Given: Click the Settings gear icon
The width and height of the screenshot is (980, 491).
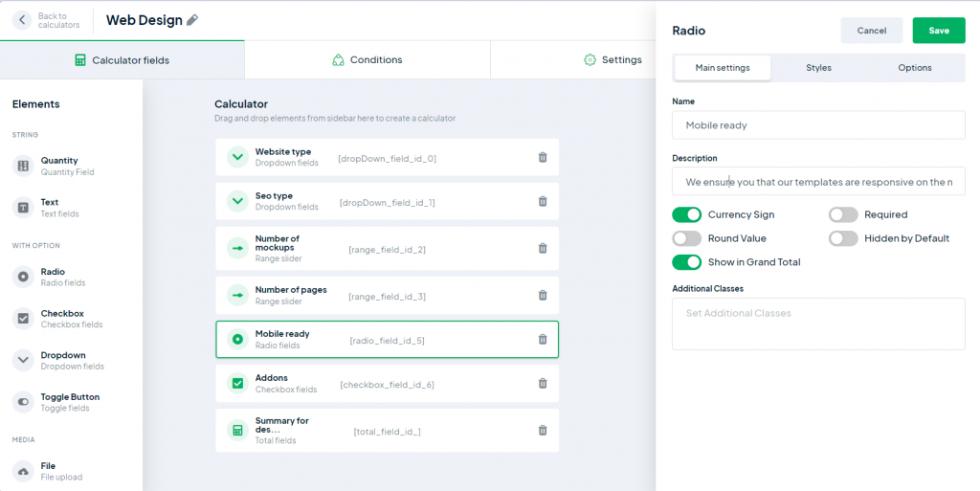Looking at the screenshot, I should coord(590,60).
